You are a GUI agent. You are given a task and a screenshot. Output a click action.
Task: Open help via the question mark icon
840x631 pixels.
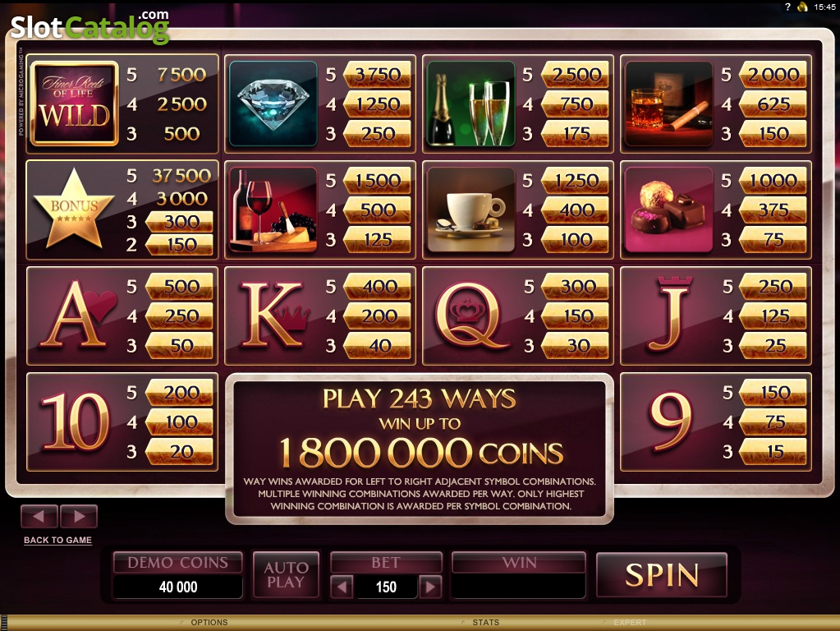[787, 7]
